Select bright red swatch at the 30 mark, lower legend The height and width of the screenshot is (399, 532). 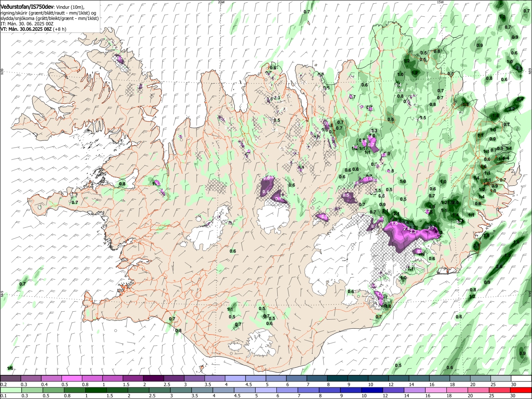click(x=521, y=390)
